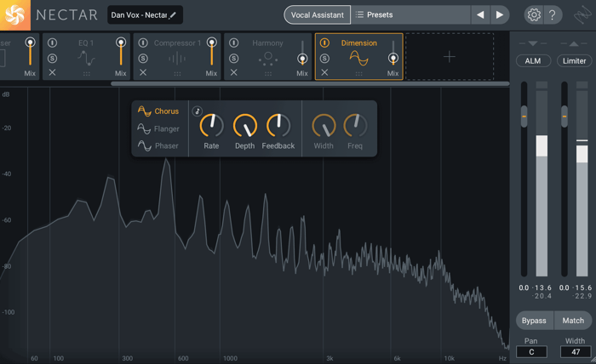Image resolution: width=596 pixels, height=364 pixels.
Task: Click the Depth knob
Action: pyautogui.click(x=245, y=126)
